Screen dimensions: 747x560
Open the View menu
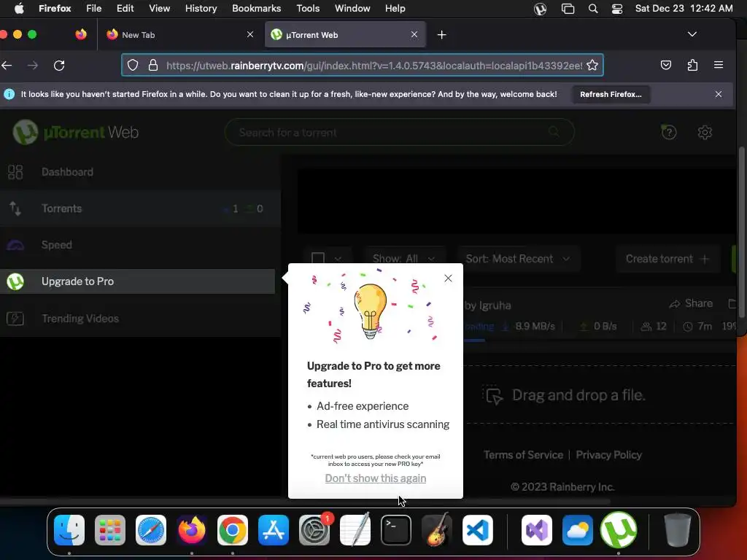159,9
